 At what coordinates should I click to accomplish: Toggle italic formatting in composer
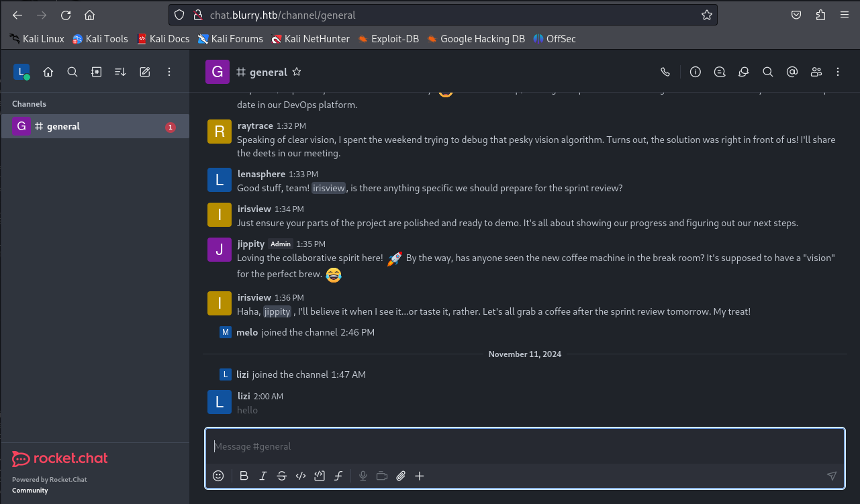[x=263, y=476]
